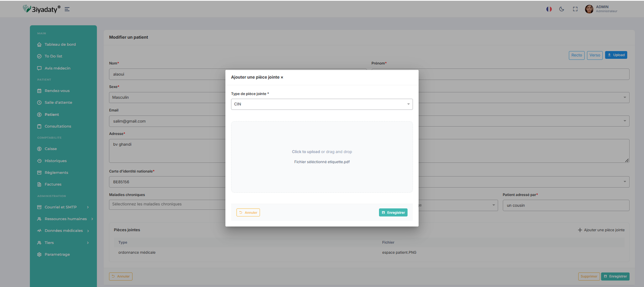Go to Rendez-vous in sidebar
The width and height of the screenshot is (644, 287).
pyautogui.click(x=57, y=91)
